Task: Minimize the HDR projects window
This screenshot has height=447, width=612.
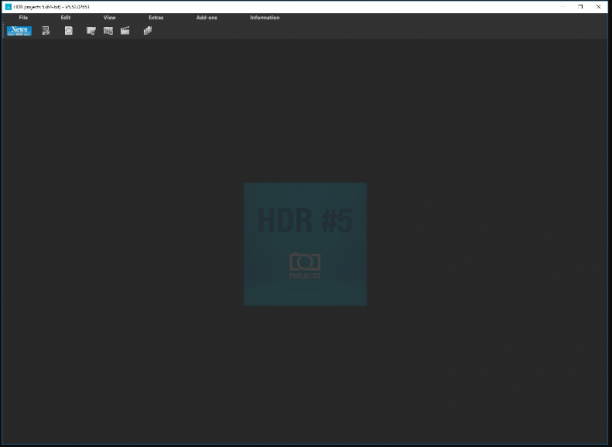Action: coord(563,7)
